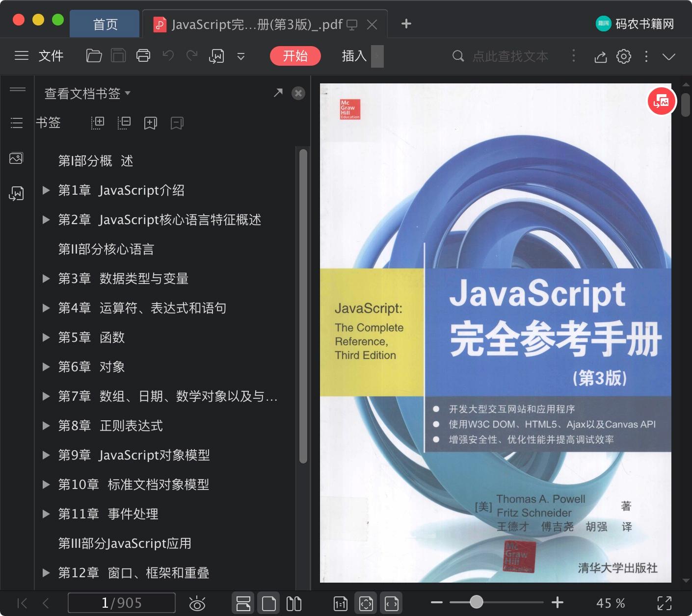Set actual size 1:1 zoom

click(341, 604)
